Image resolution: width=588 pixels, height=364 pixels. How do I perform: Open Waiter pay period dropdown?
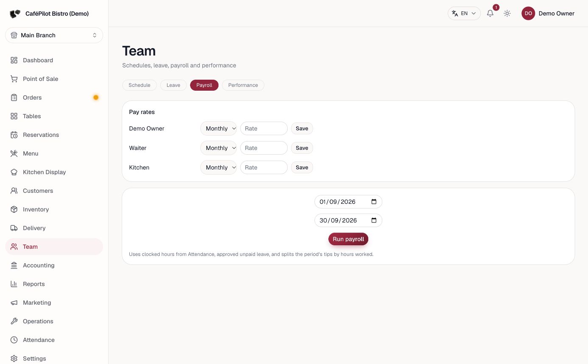(x=218, y=148)
